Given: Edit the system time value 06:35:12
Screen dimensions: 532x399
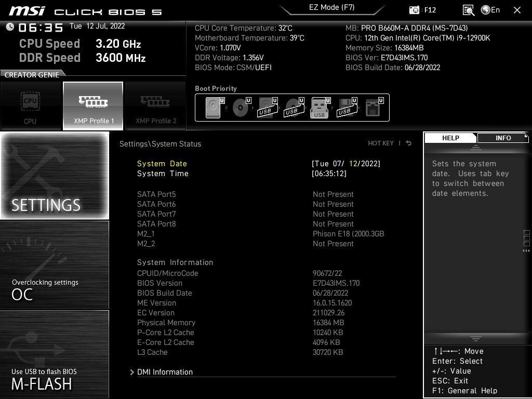Looking at the screenshot, I should pos(329,174).
